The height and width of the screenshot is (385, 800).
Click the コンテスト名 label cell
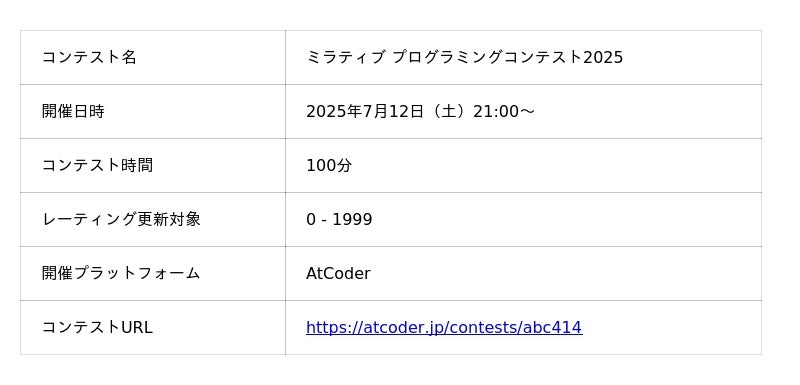click(153, 57)
